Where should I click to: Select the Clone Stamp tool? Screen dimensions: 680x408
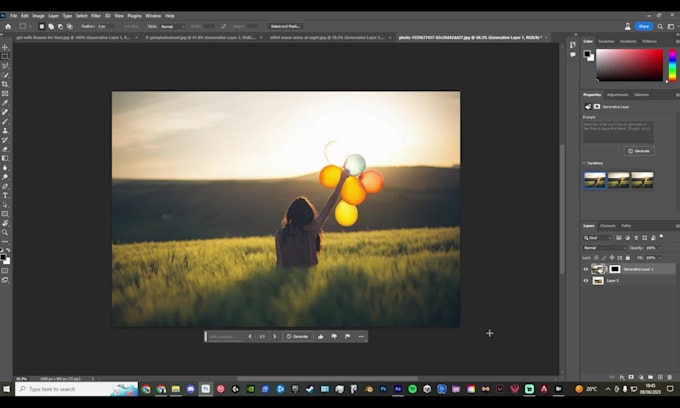[5, 131]
